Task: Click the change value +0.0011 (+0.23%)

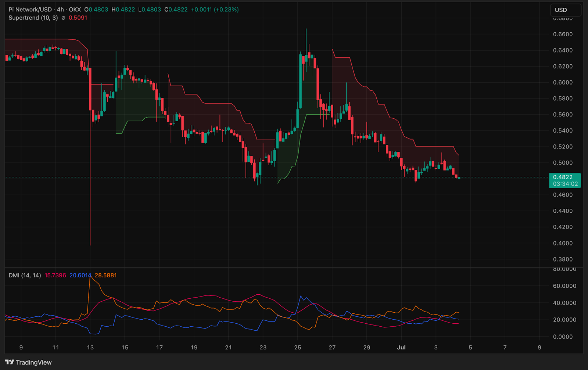Action: [215, 10]
